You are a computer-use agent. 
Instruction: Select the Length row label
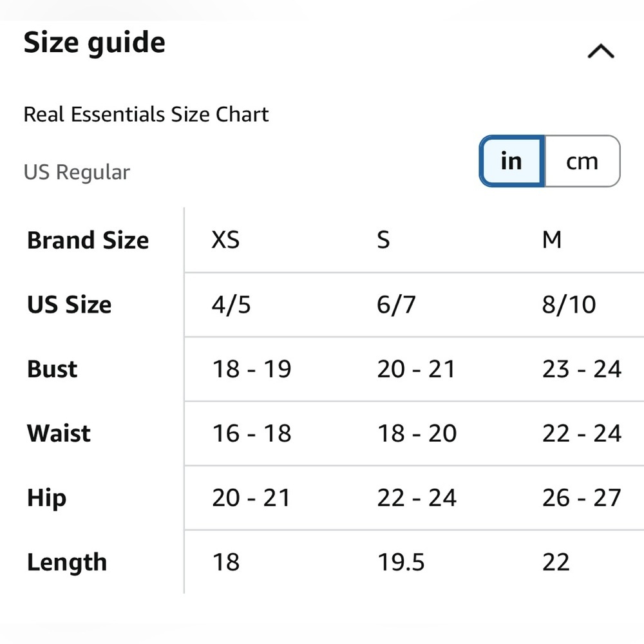pos(67,562)
